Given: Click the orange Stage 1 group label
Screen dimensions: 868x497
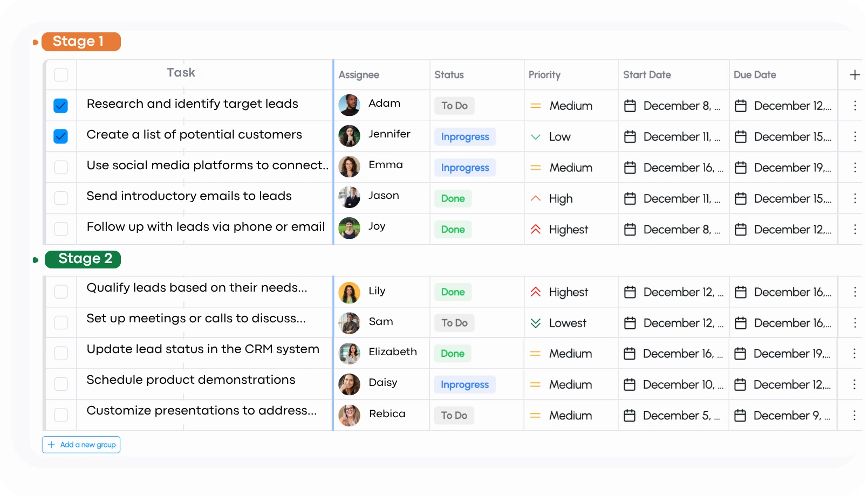Looking at the screenshot, I should (81, 42).
